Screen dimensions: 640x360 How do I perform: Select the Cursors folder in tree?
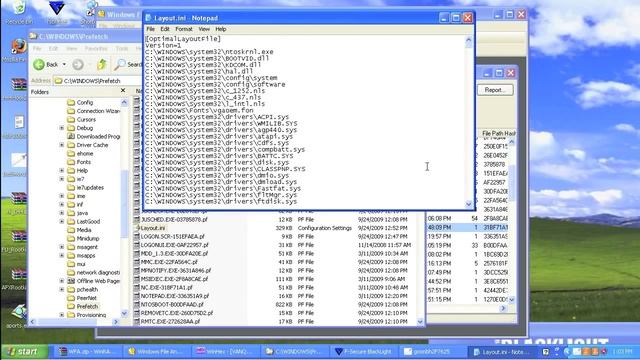coord(86,120)
